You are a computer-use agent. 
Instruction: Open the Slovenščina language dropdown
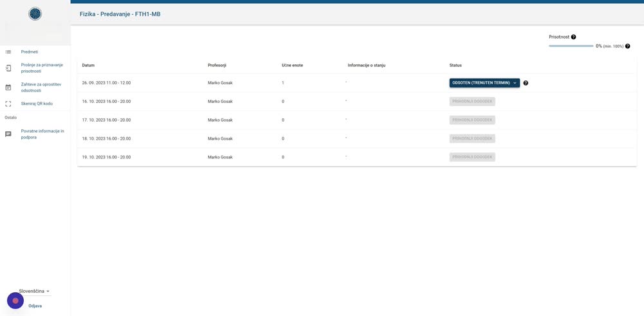[x=35, y=291]
